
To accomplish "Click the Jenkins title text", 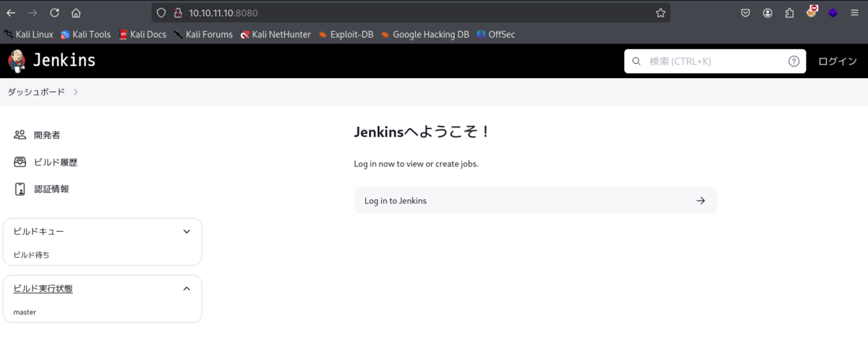I will [x=64, y=61].
